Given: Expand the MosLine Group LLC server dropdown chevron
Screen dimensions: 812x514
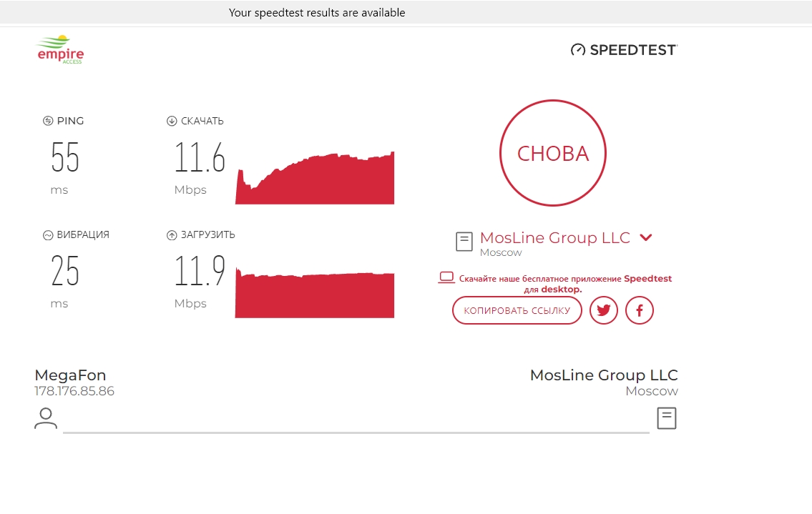Looking at the screenshot, I should click(646, 237).
